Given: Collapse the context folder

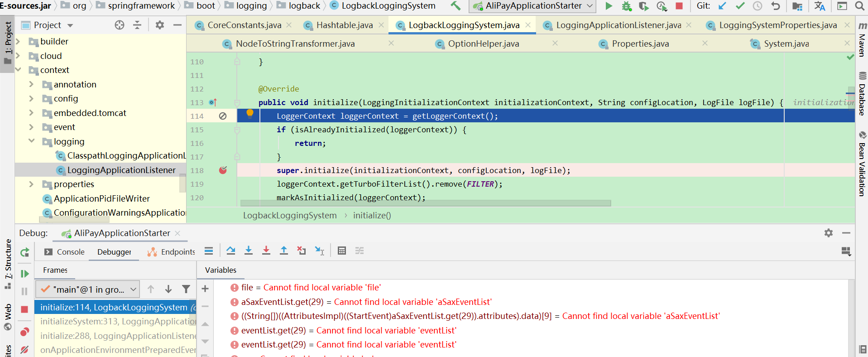Looking at the screenshot, I should coord(18,70).
